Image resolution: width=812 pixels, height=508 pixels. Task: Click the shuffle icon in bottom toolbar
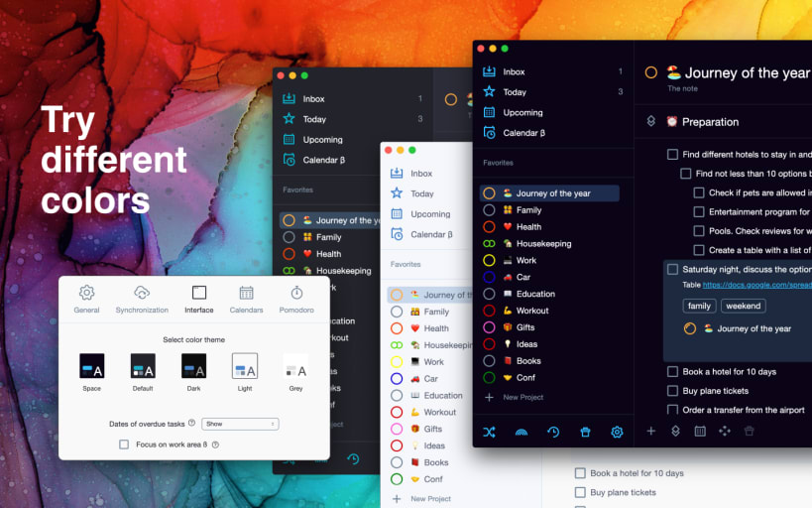[x=490, y=432]
